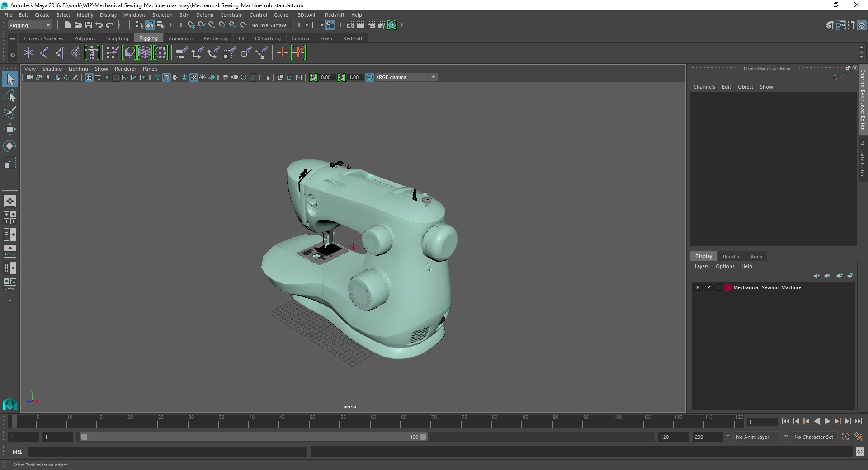Expand the Attribute Editor side tab
This screenshot has height=470, width=868.
(x=863, y=158)
